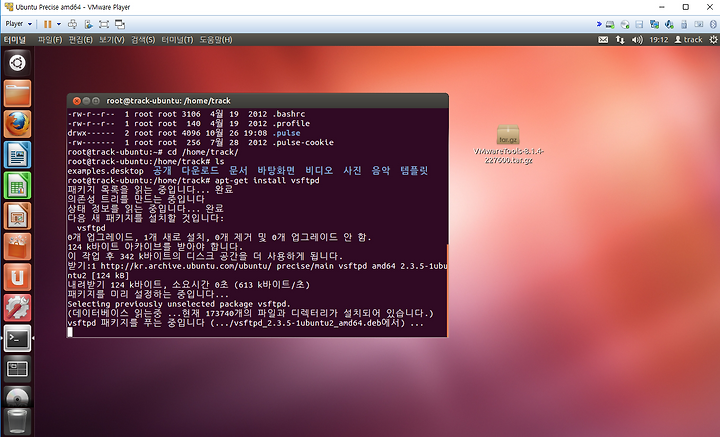Click the Unity mode toolbar icon

click(x=89, y=24)
